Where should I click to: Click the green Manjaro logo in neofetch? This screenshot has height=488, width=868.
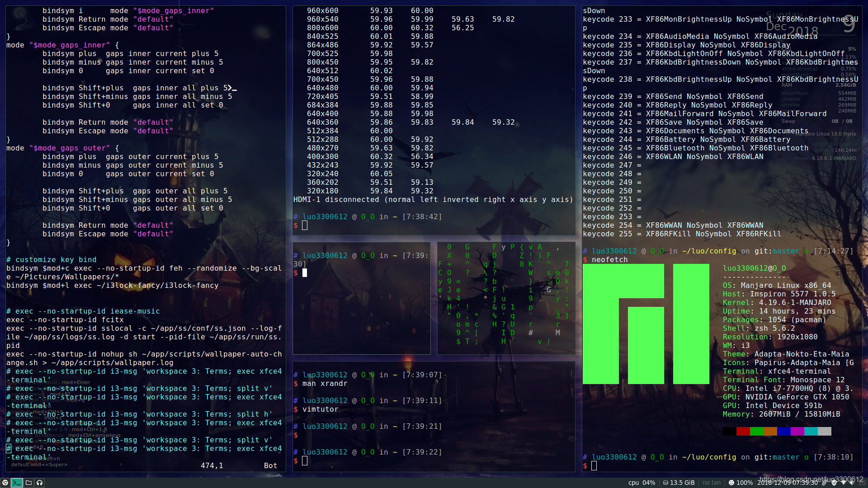tap(646, 324)
